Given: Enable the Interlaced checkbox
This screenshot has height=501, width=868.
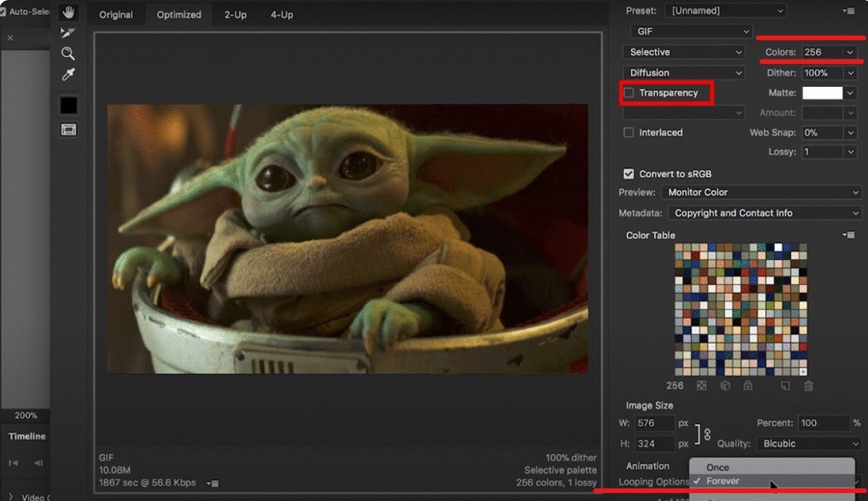Looking at the screenshot, I should click(629, 133).
